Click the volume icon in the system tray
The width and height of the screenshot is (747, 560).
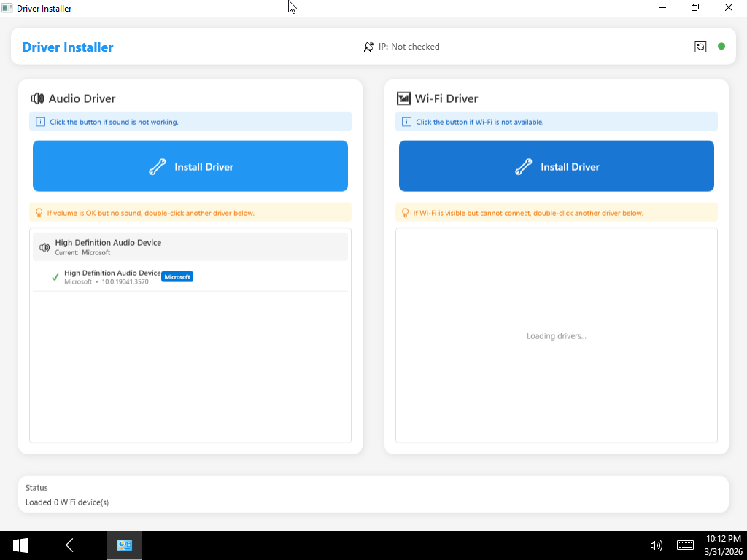(x=656, y=545)
